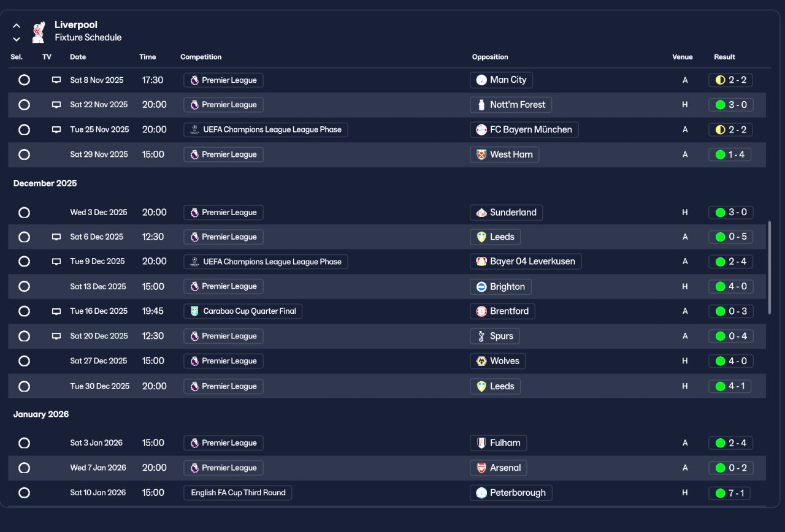Image resolution: width=785 pixels, height=532 pixels.
Task: Click the West Ham club badge
Action: tap(481, 154)
